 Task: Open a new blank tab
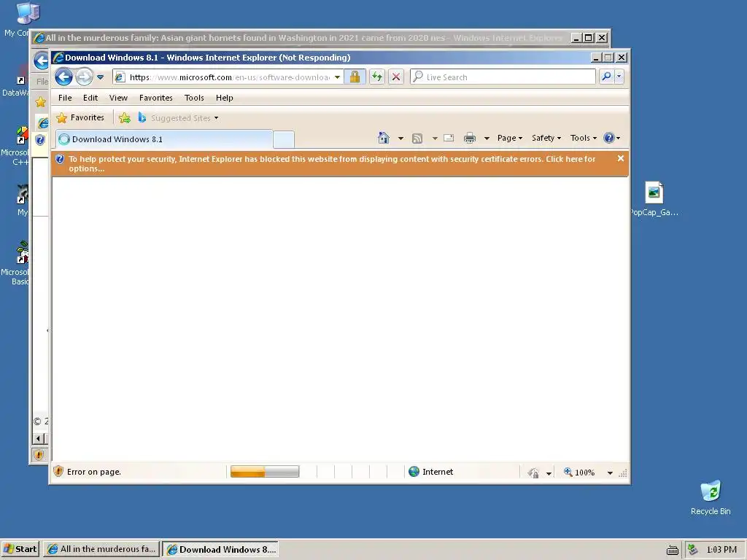pos(284,139)
